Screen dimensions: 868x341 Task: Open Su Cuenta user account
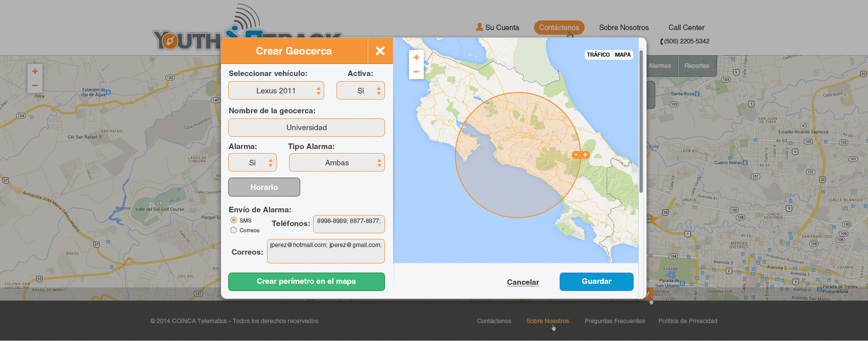click(x=497, y=28)
